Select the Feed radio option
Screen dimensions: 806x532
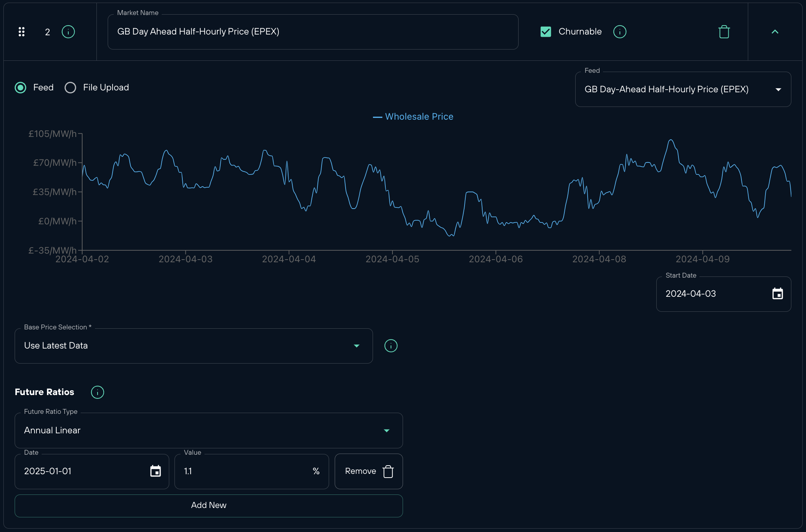pos(20,87)
